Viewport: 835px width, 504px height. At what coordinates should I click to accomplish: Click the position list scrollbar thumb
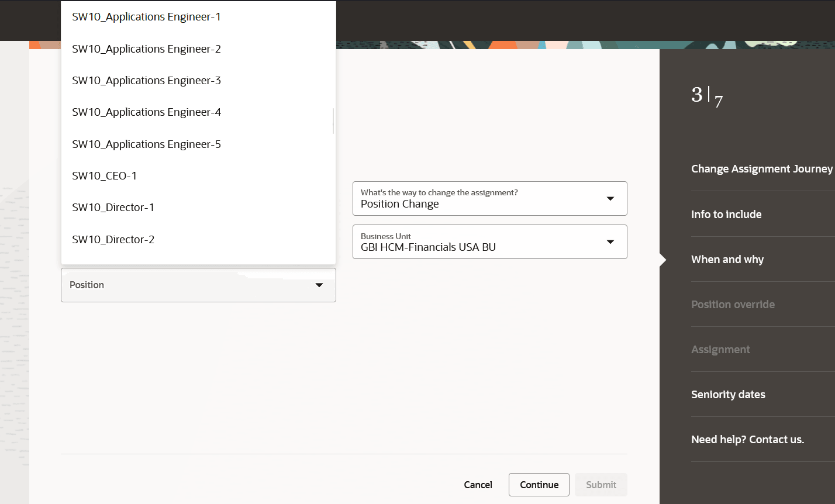coord(333,120)
